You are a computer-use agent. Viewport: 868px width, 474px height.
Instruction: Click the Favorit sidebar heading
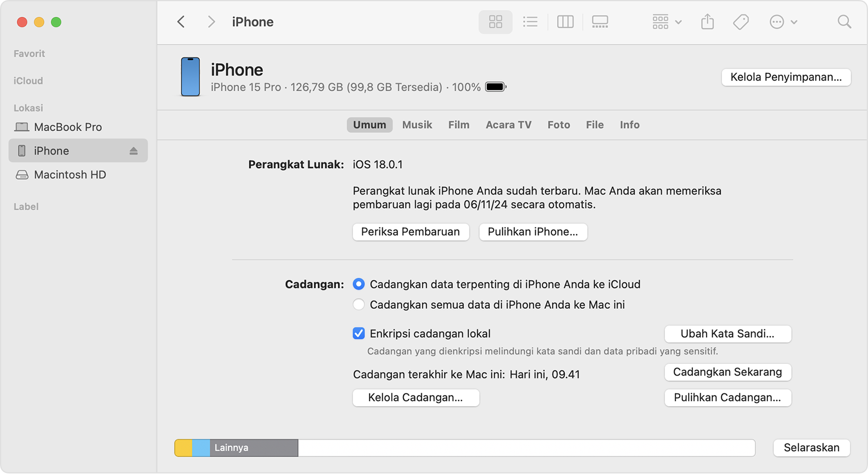pos(29,54)
